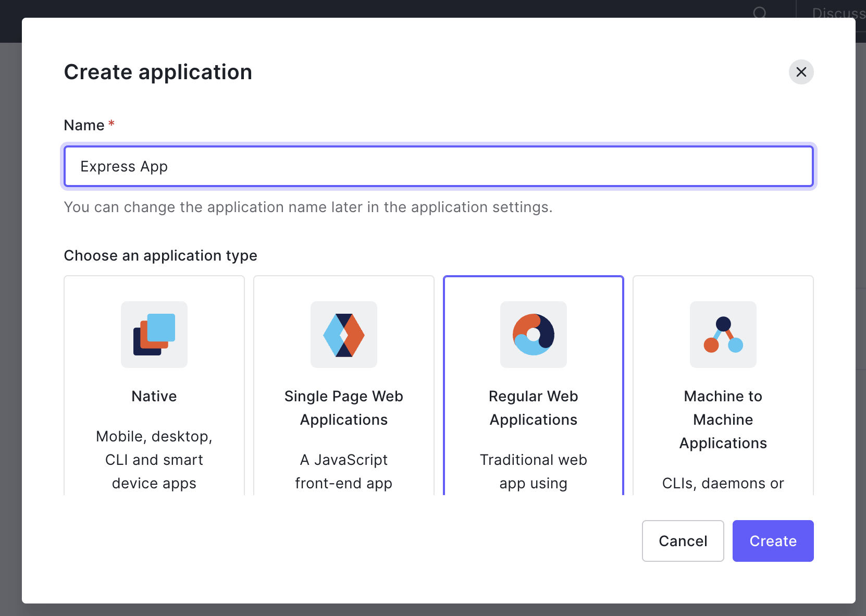
Task: Click 'Traditional web app using' description
Action: (x=534, y=472)
